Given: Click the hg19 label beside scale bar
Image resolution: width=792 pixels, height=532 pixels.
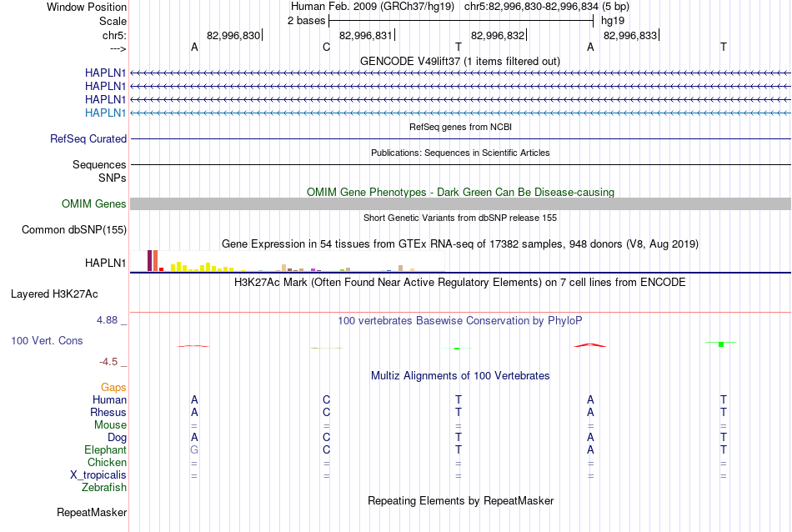Looking at the screenshot, I should [612, 21].
